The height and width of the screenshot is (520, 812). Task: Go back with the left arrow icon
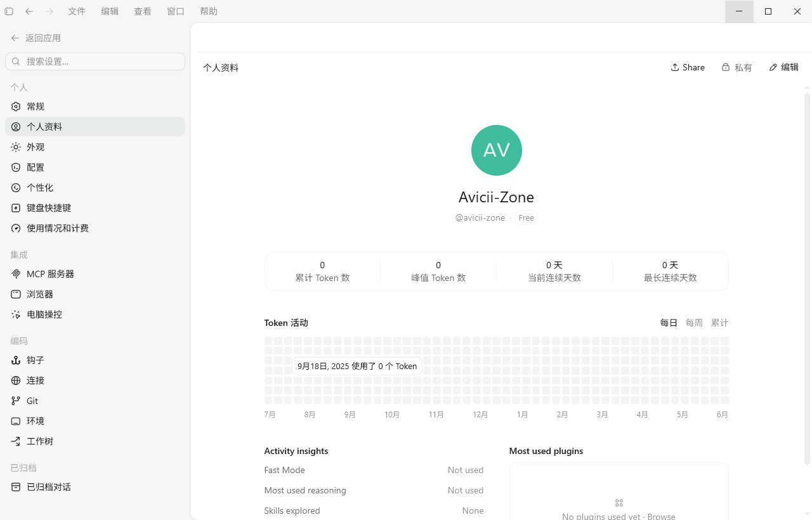coord(29,11)
